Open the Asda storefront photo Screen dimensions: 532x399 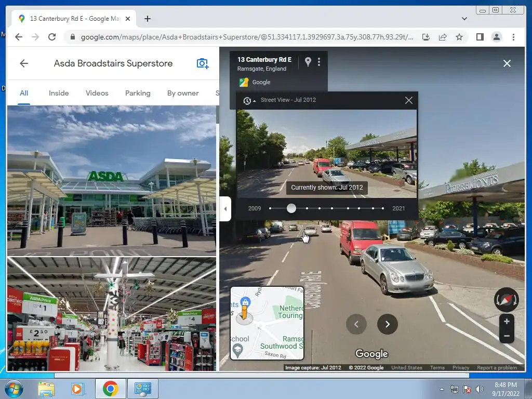click(x=112, y=180)
